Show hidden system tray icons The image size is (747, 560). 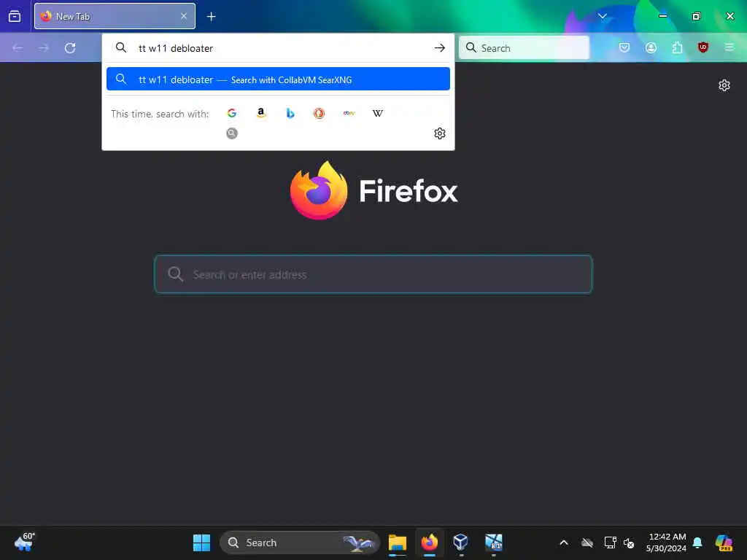tap(564, 542)
